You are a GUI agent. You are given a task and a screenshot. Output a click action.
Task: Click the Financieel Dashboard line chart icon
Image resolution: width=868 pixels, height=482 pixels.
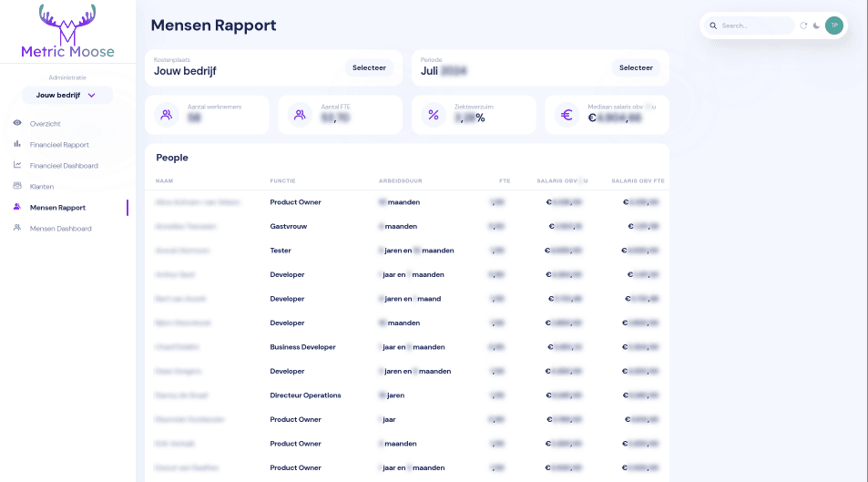[x=17, y=165]
